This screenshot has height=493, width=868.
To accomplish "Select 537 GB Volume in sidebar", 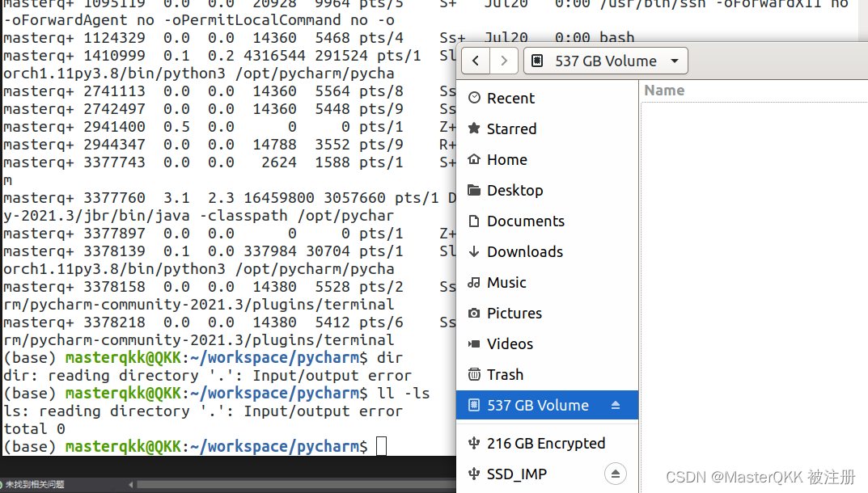I will pyautogui.click(x=547, y=405).
